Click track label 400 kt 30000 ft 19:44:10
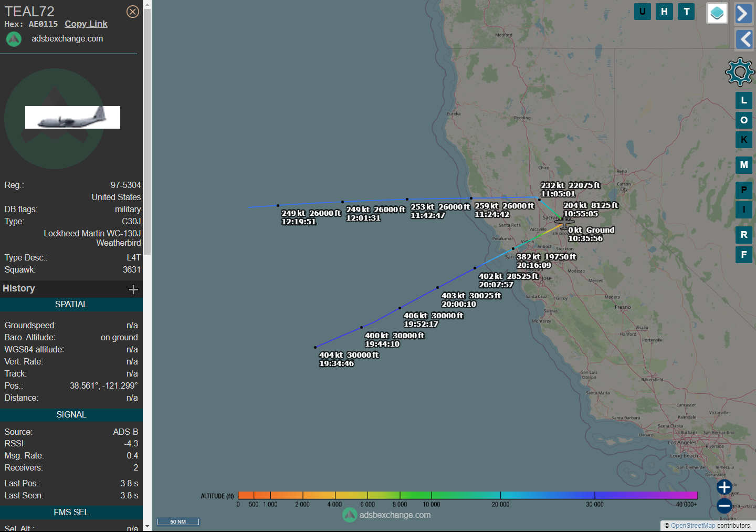 [x=394, y=340]
